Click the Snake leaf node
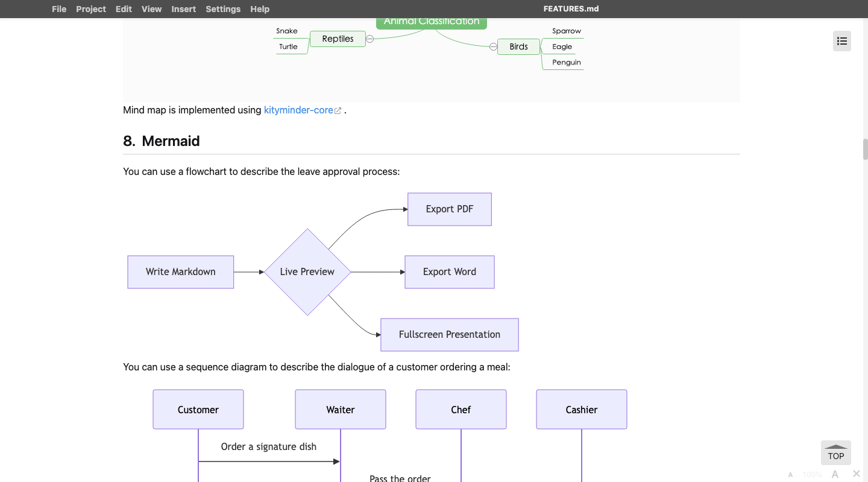 tap(287, 31)
